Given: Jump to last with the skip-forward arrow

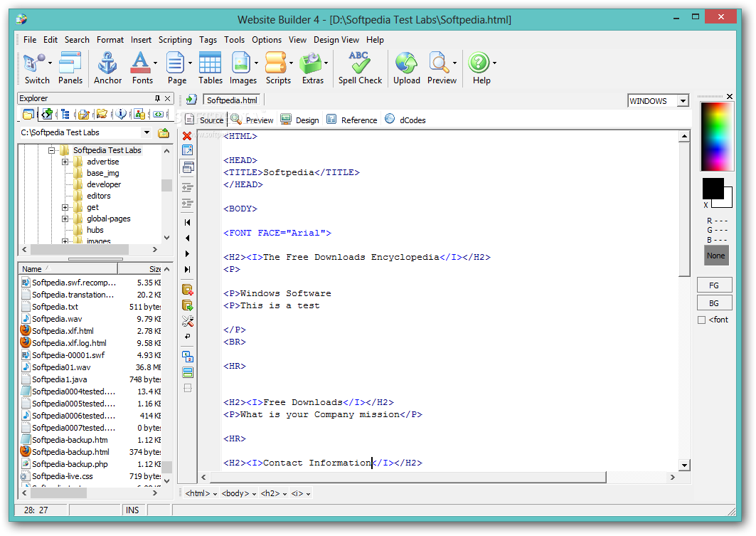Looking at the screenshot, I should point(187,269).
